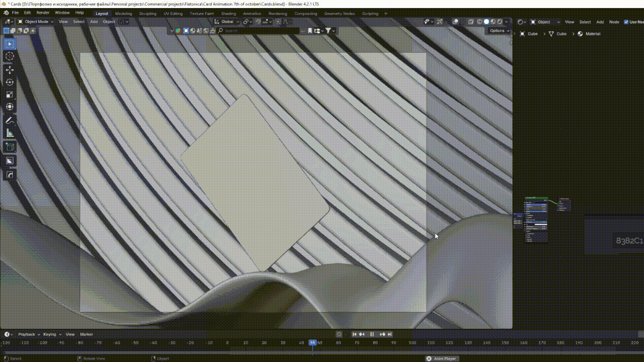Activate the Add Cube tool

(10, 146)
